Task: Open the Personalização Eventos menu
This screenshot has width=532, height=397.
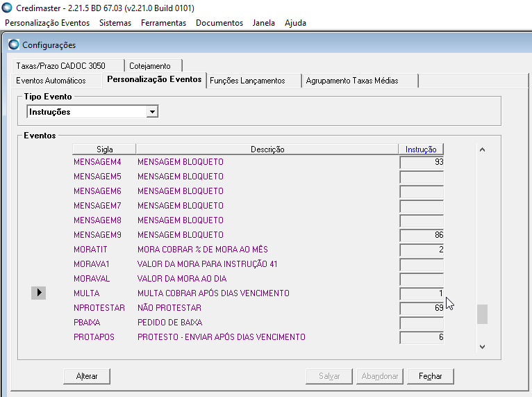Action: click(x=47, y=23)
